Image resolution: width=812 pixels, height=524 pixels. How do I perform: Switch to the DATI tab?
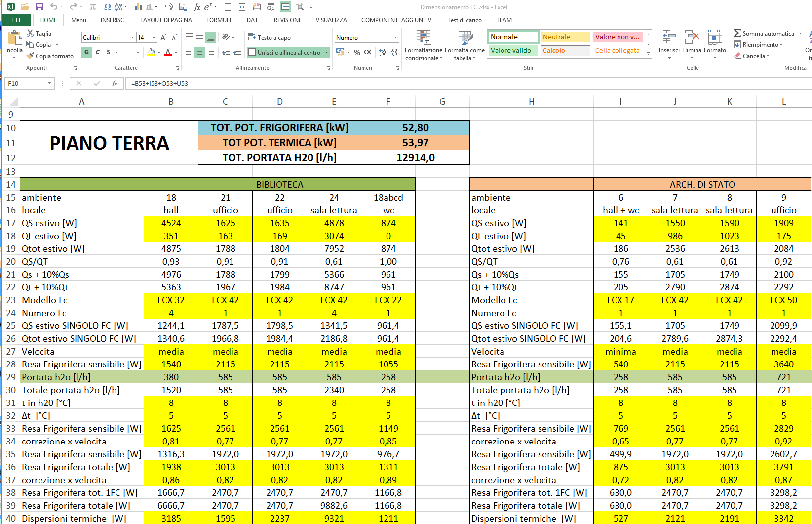(x=253, y=20)
